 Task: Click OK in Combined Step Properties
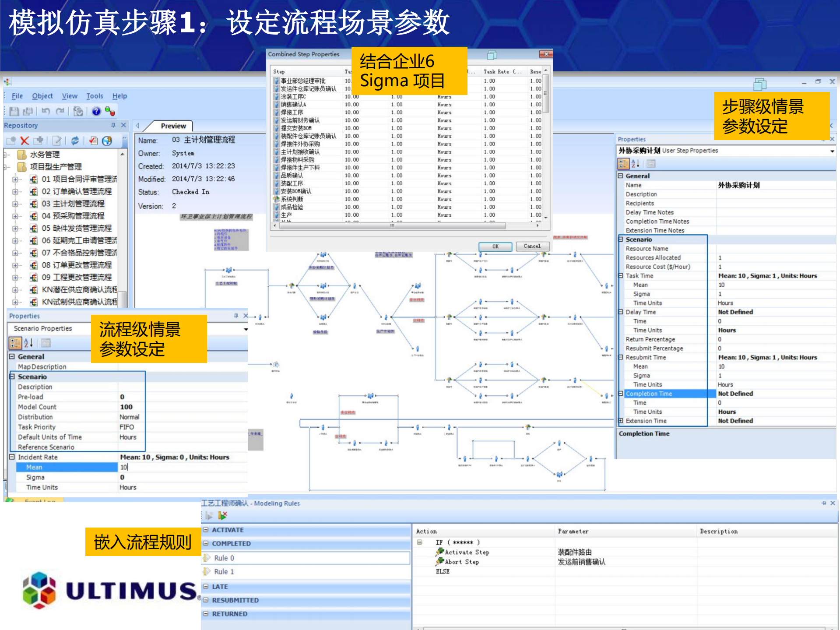tap(495, 246)
